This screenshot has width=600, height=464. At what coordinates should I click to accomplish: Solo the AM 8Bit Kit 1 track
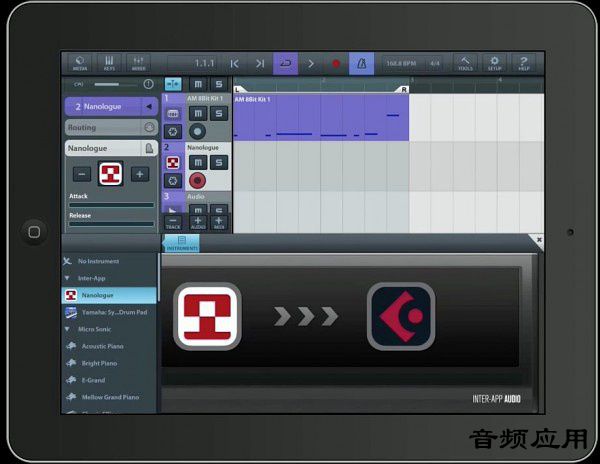(x=219, y=114)
